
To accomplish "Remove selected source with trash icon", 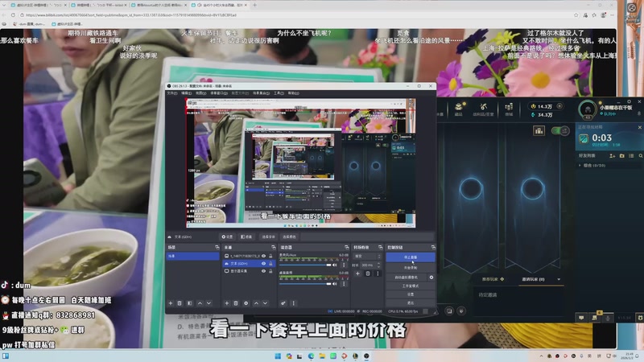I will tap(236, 303).
